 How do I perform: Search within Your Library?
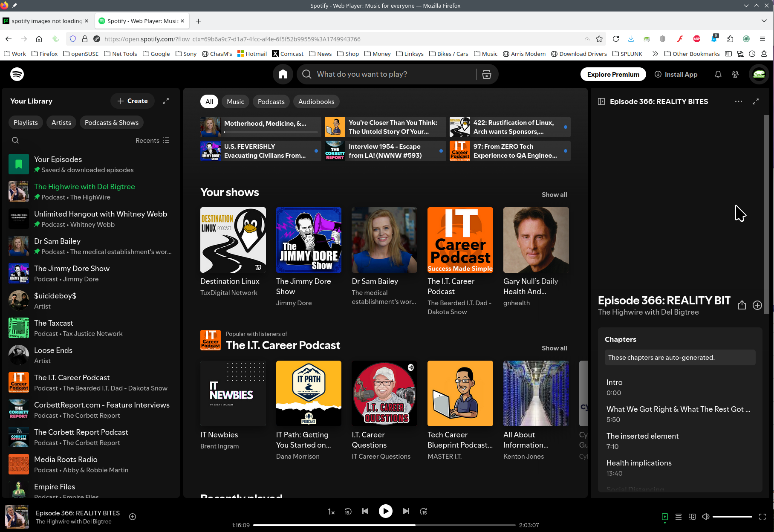pos(15,140)
